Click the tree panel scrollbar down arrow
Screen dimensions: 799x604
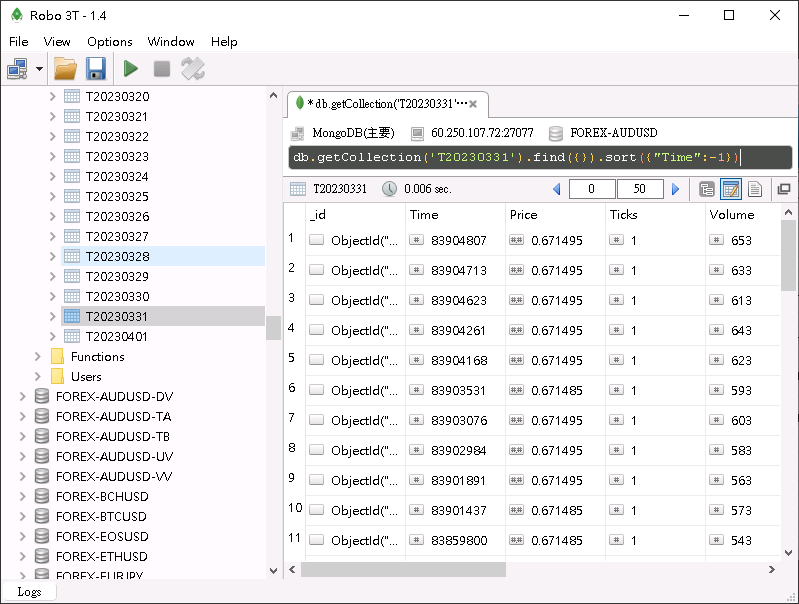point(273,571)
